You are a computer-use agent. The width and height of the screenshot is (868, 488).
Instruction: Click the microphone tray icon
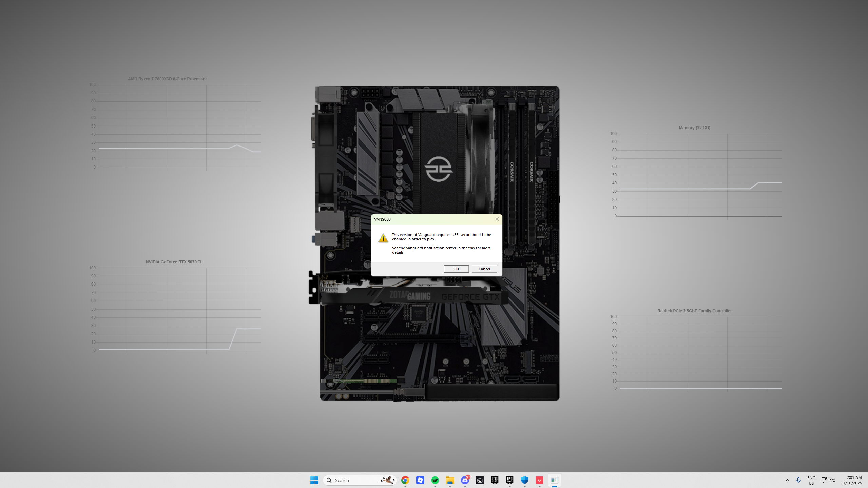click(x=798, y=480)
